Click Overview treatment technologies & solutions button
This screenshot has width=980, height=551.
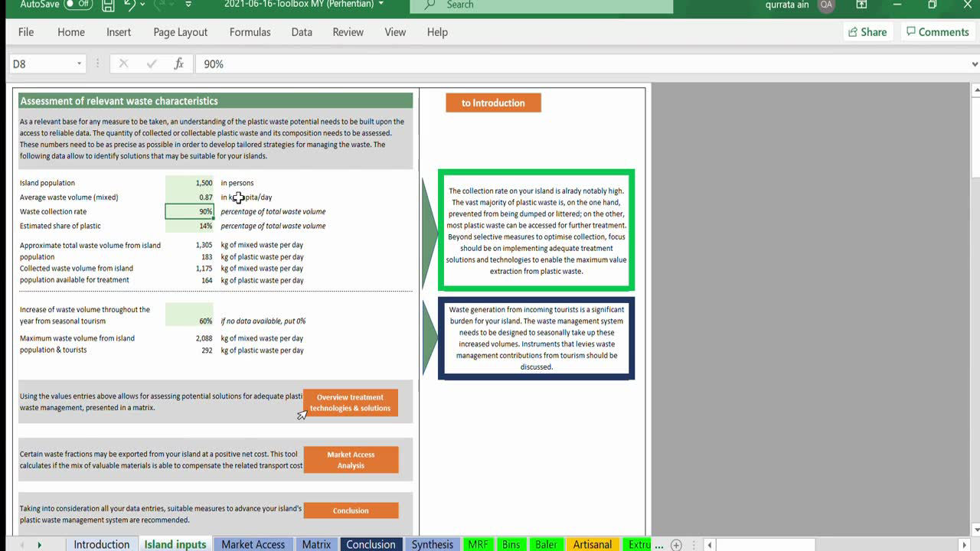351,403
